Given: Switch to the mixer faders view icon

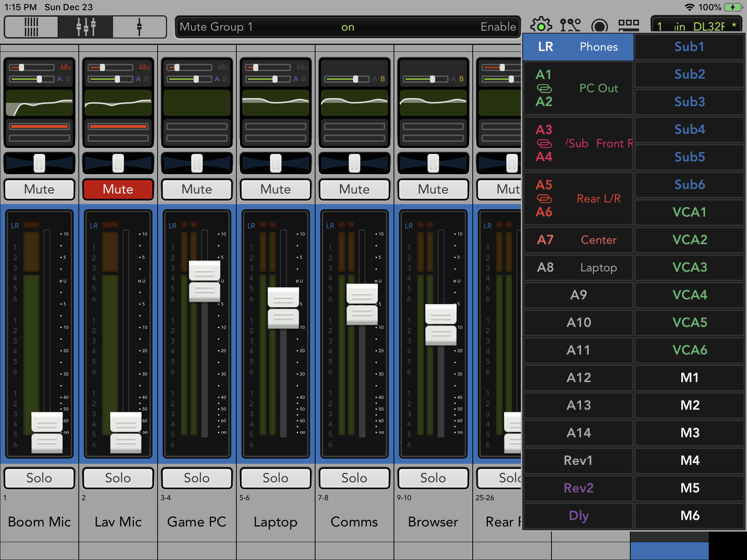Looking at the screenshot, I should pos(86,27).
